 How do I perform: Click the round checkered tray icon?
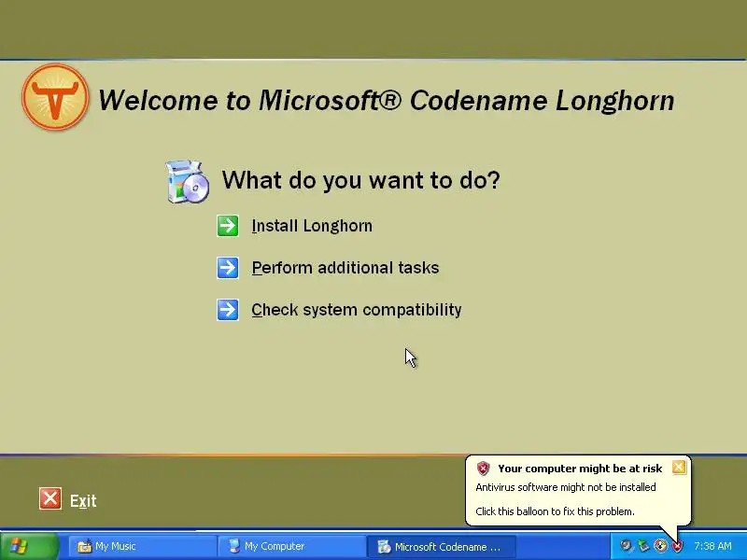[x=660, y=545]
